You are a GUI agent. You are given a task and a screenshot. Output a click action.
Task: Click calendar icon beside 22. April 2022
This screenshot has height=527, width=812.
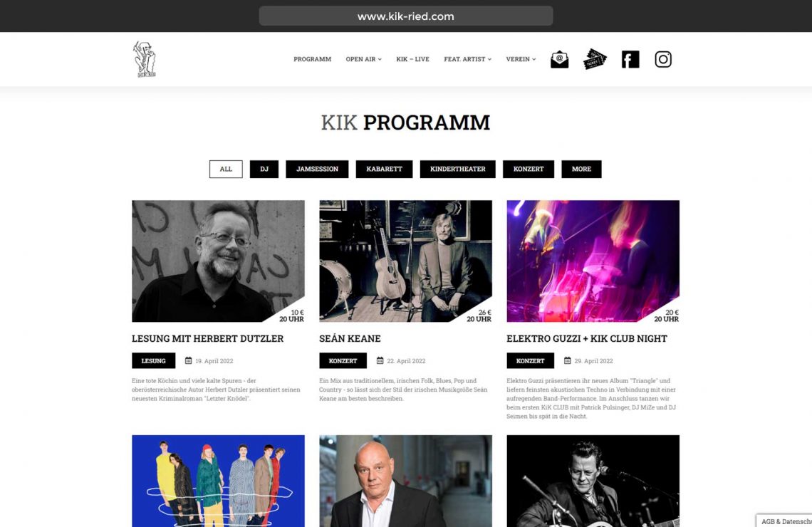coord(380,360)
